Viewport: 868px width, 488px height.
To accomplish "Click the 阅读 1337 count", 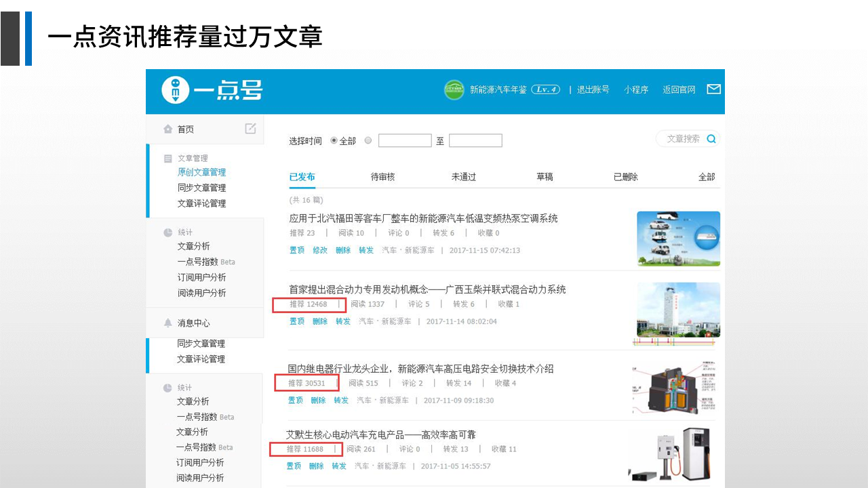I will pos(368,304).
